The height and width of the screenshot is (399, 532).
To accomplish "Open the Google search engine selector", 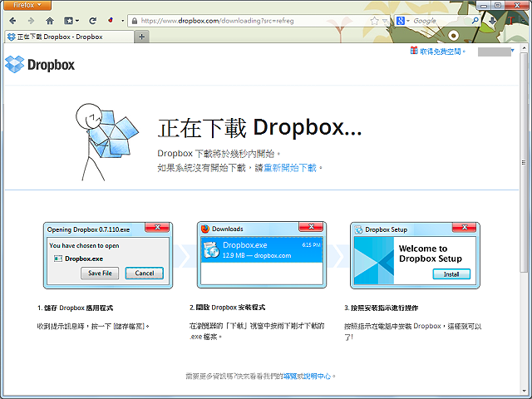I will (x=402, y=21).
